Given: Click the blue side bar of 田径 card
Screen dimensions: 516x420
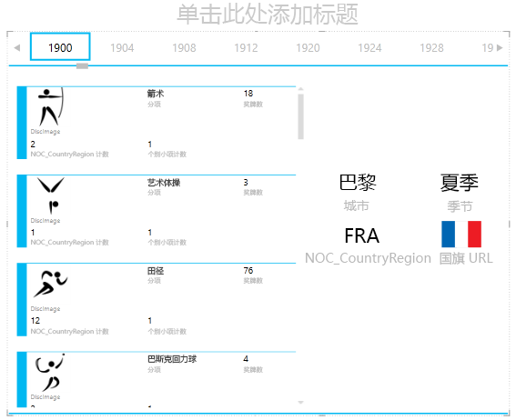Looking at the screenshot, I should 22,299.
